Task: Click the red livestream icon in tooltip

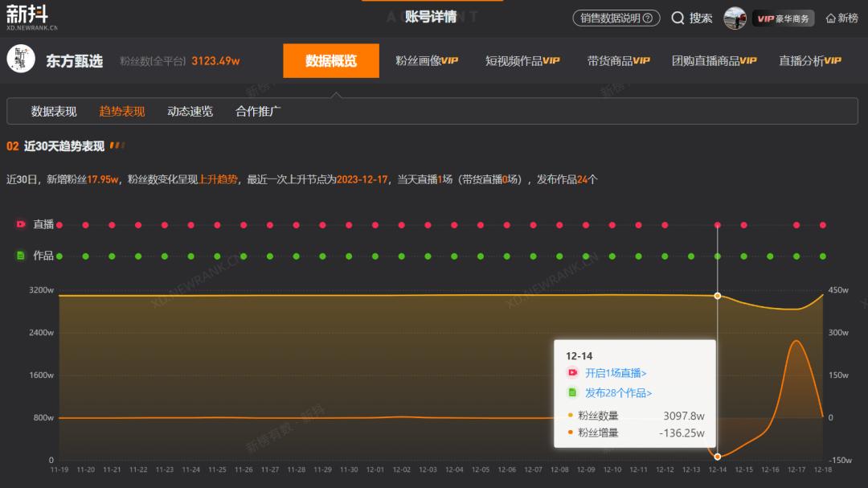Action: click(x=572, y=373)
